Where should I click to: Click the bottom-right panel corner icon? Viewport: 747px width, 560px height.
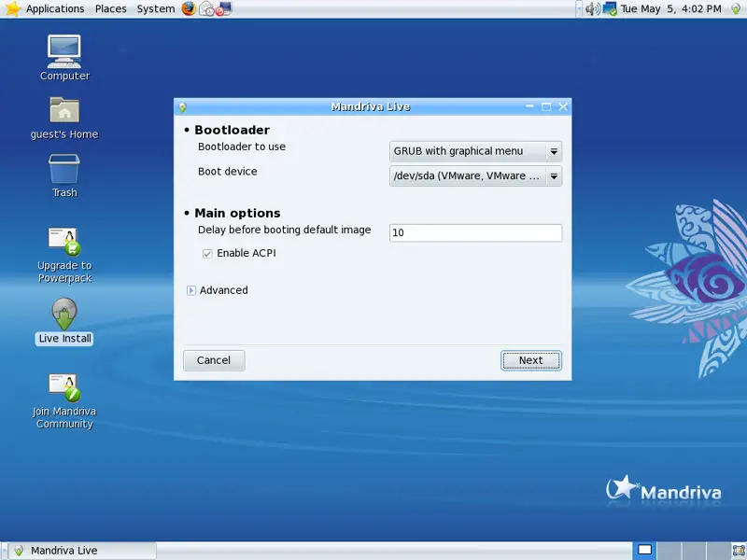tap(739, 551)
